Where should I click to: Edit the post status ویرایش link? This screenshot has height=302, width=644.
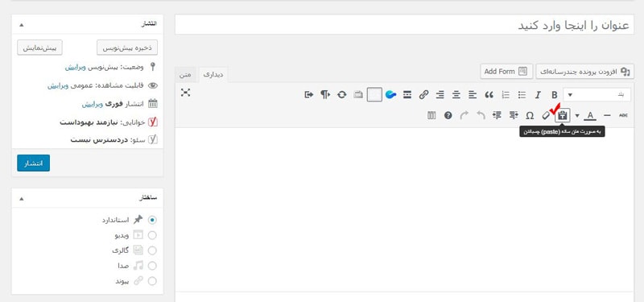coord(75,67)
